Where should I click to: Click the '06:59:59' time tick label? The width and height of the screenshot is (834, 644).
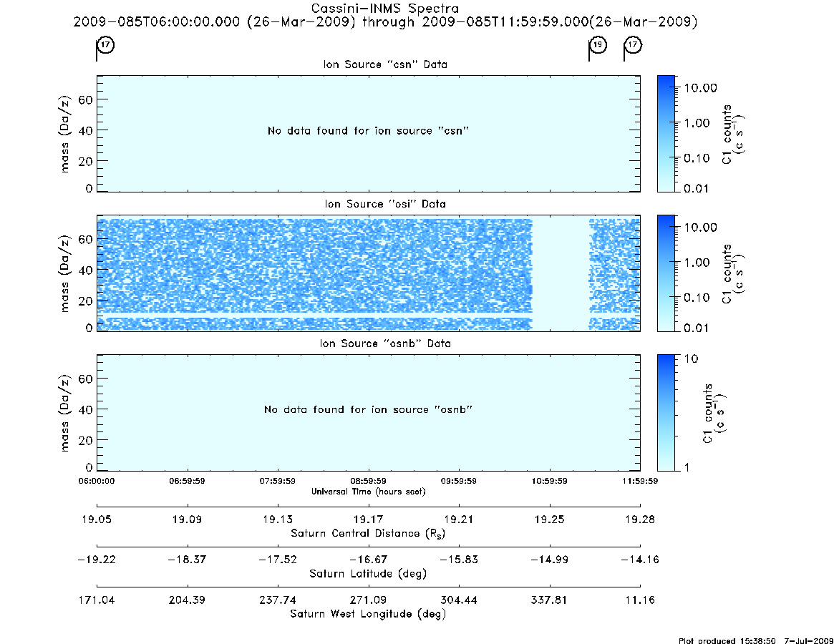pos(188,481)
